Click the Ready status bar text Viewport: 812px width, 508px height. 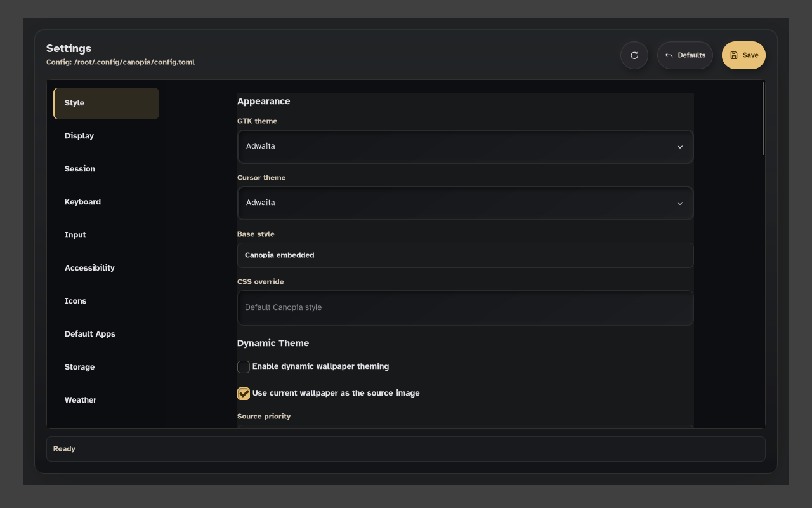coord(64,449)
